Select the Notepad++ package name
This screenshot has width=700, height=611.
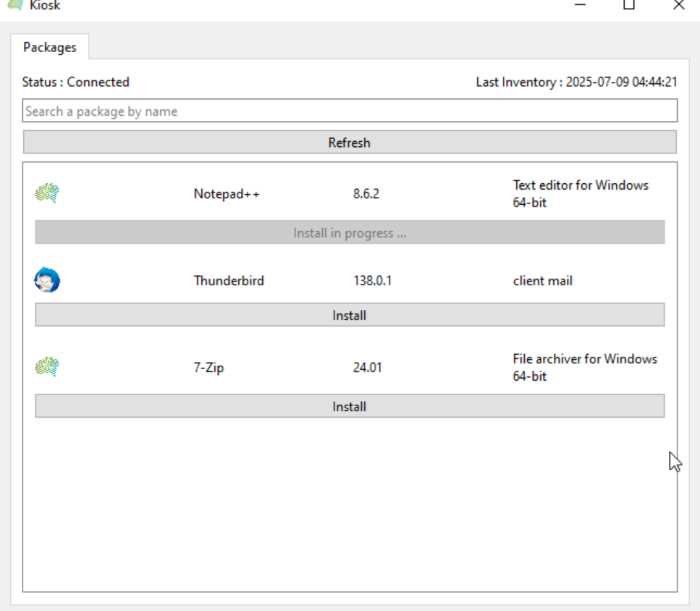[226, 194]
